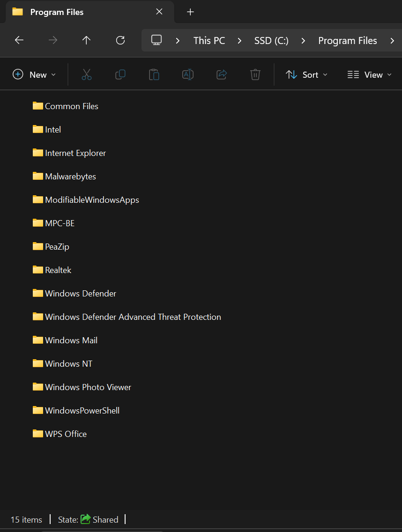The image size is (402, 532).
Task: Go back using the back arrow
Action: tap(19, 40)
